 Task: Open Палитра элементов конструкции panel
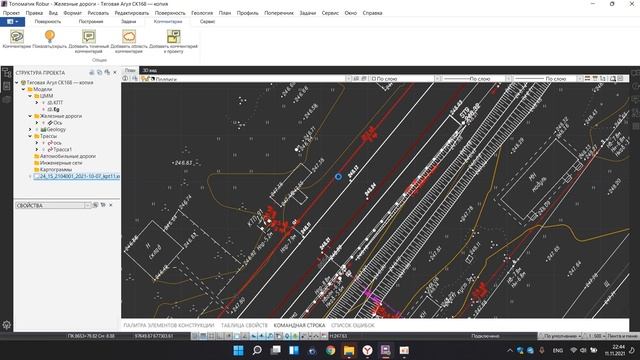click(x=169, y=325)
